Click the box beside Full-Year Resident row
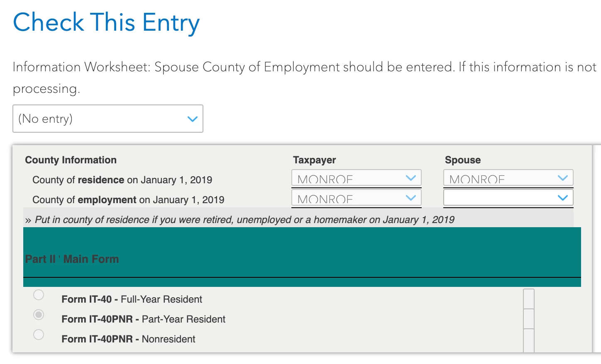 529,299
